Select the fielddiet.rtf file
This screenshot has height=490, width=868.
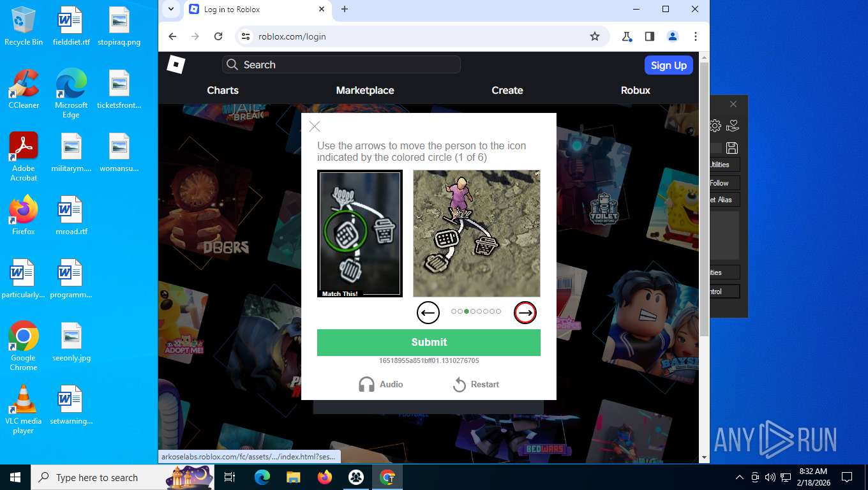71,27
